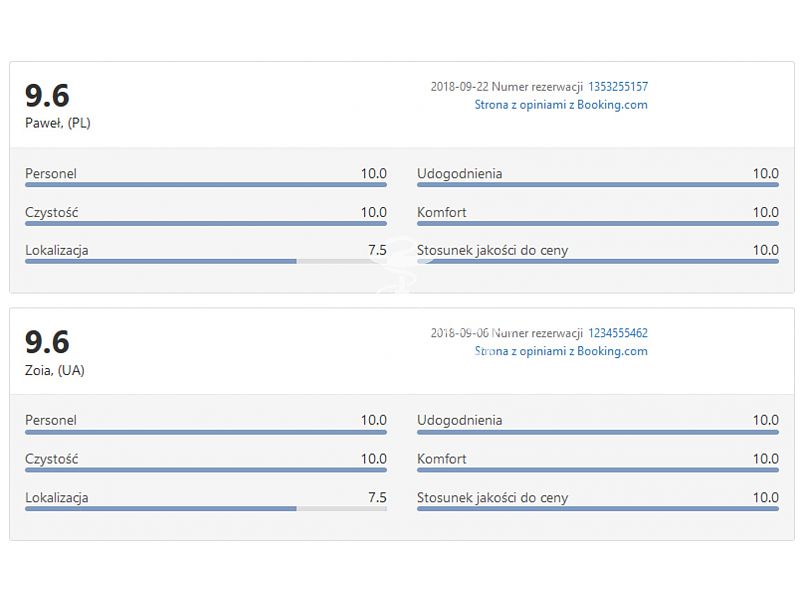Click Zoia's Lokalizacja rating bar

coord(206,509)
